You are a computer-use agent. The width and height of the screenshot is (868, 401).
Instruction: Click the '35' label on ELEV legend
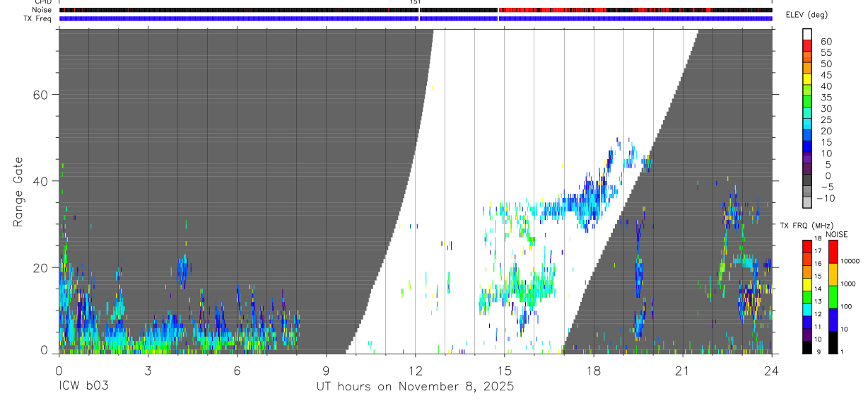[826, 98]
